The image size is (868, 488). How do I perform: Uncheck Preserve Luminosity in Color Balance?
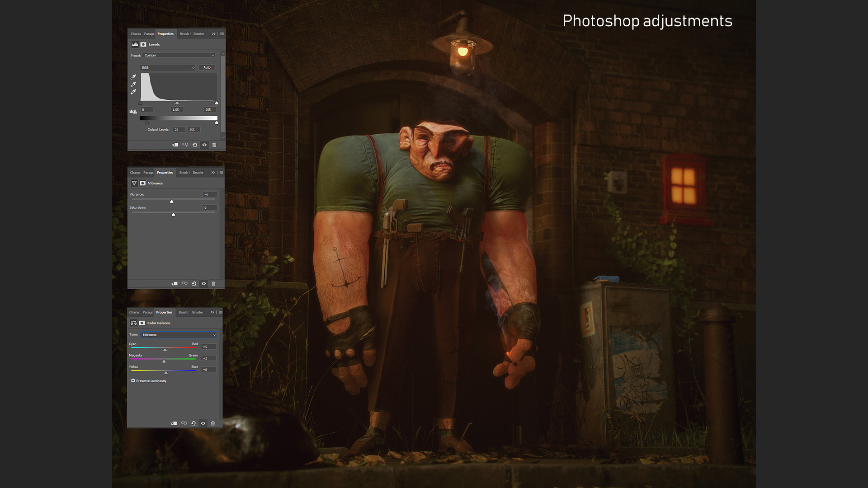[x=133, y=380]
